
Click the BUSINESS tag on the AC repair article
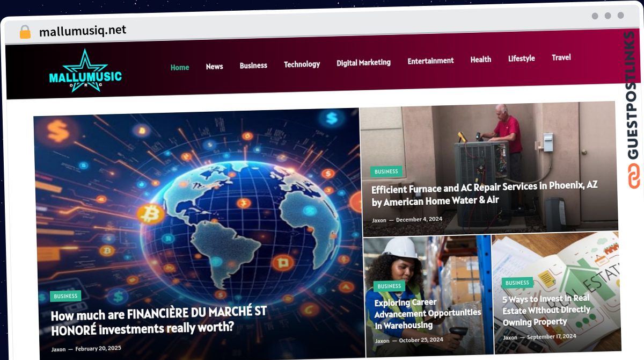coord(386,172)
